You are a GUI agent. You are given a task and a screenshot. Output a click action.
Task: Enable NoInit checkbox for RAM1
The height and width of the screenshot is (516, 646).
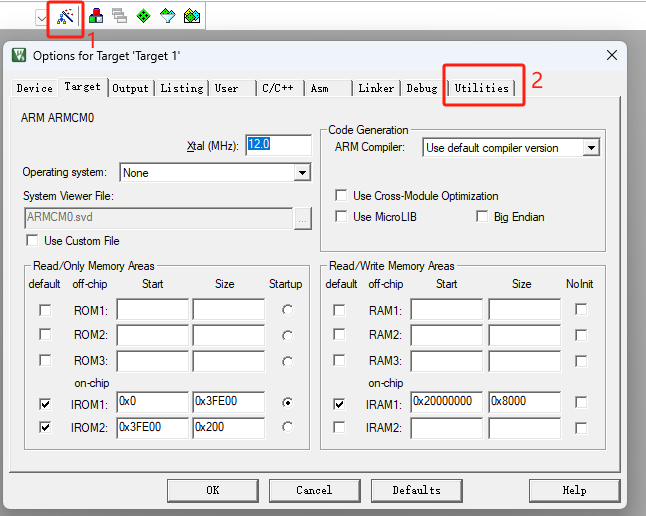click(x=581, y=310)
